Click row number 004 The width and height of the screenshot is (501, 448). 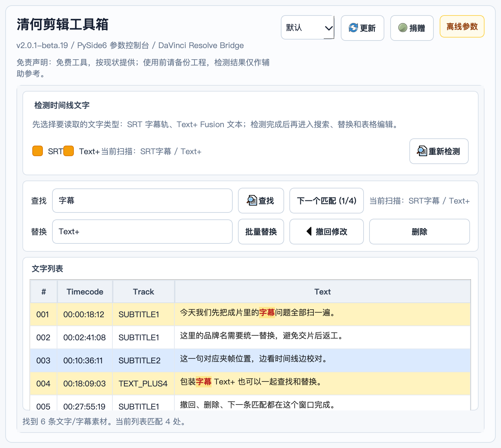[x=43, y=383]
